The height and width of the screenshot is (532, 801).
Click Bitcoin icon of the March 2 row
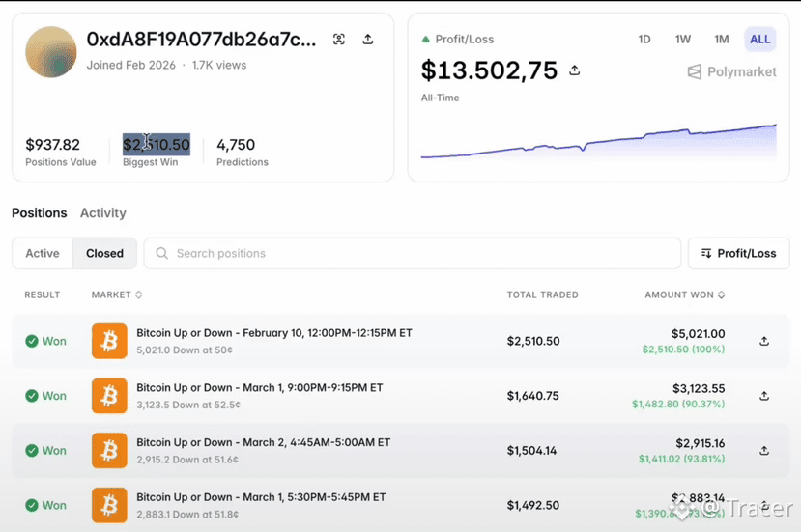[109, 450]
